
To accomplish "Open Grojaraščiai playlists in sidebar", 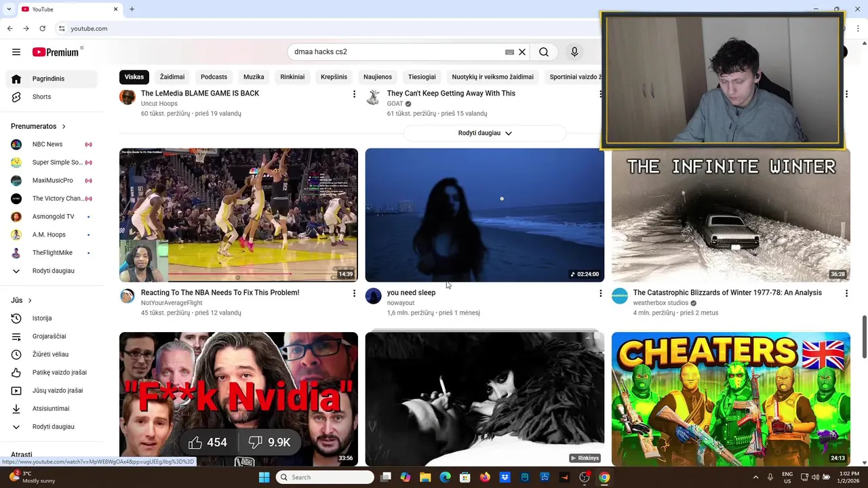I will click(x=52, y=336).
